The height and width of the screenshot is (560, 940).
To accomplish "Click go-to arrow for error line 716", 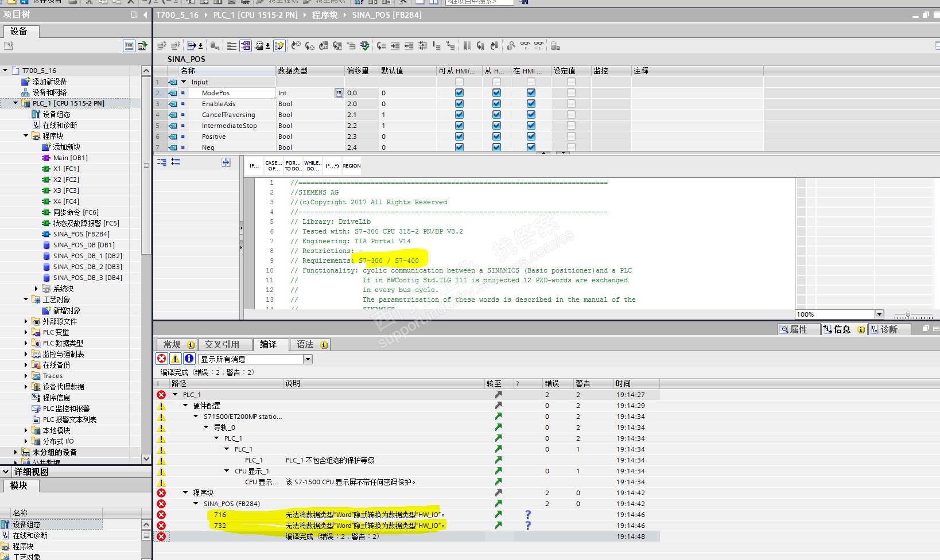I will click(x=498, y=515).
